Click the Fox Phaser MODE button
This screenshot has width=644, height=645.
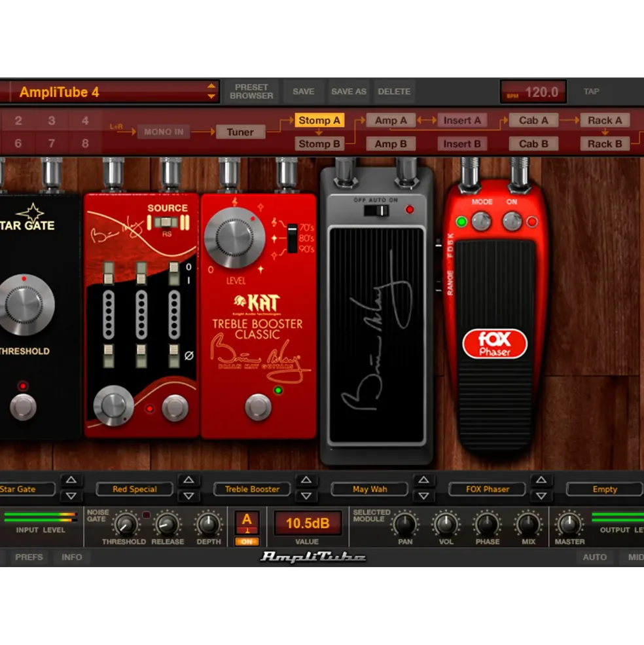tap(481, 222)
